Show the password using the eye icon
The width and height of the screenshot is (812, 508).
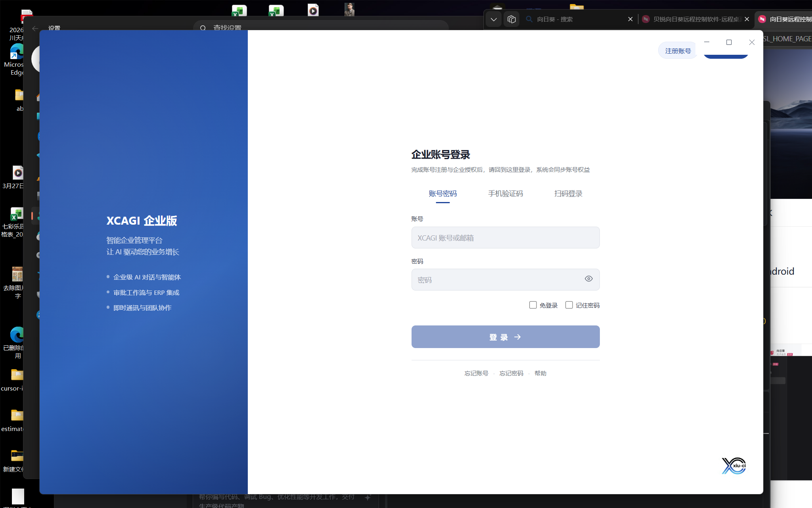(x=589, y=279)
